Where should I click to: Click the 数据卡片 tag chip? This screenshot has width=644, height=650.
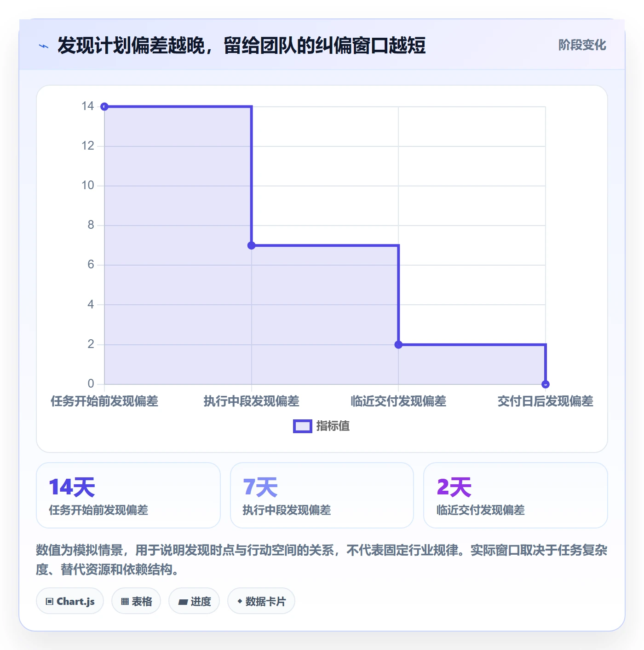(261, 601)
